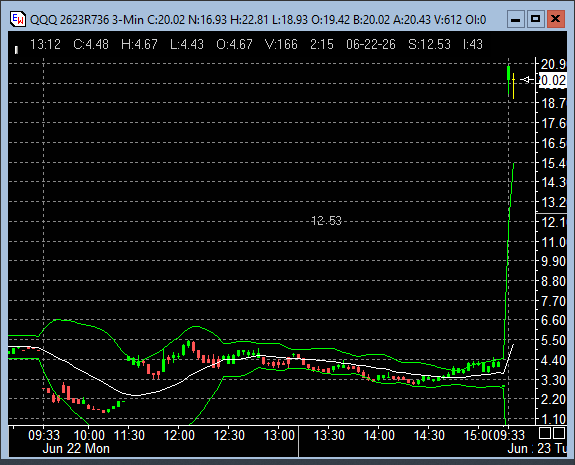Click the EW application icon in title bar
575x465 pixels.
(18, 19)
